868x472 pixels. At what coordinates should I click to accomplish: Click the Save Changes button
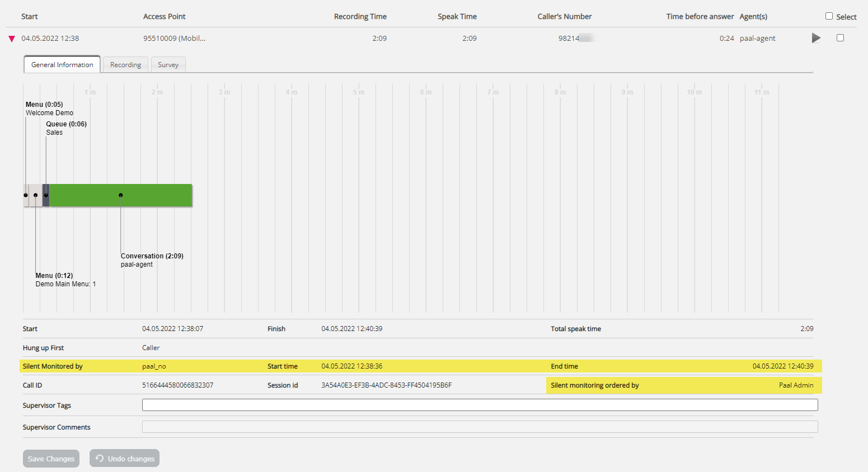(51, 459)
